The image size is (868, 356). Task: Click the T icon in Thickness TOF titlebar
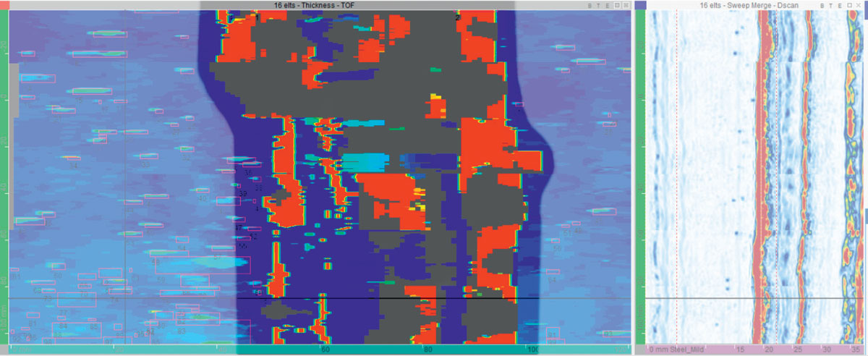point(598,5)
